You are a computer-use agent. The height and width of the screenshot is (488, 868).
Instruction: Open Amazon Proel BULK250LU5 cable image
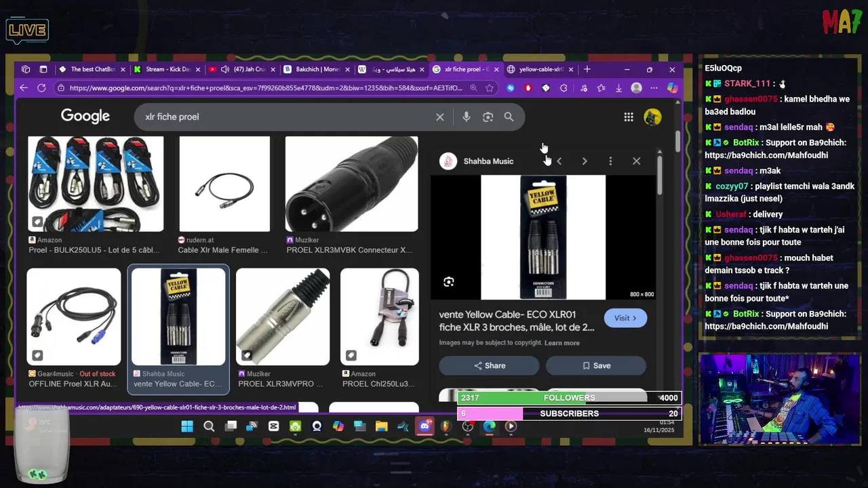coord(96,184)
